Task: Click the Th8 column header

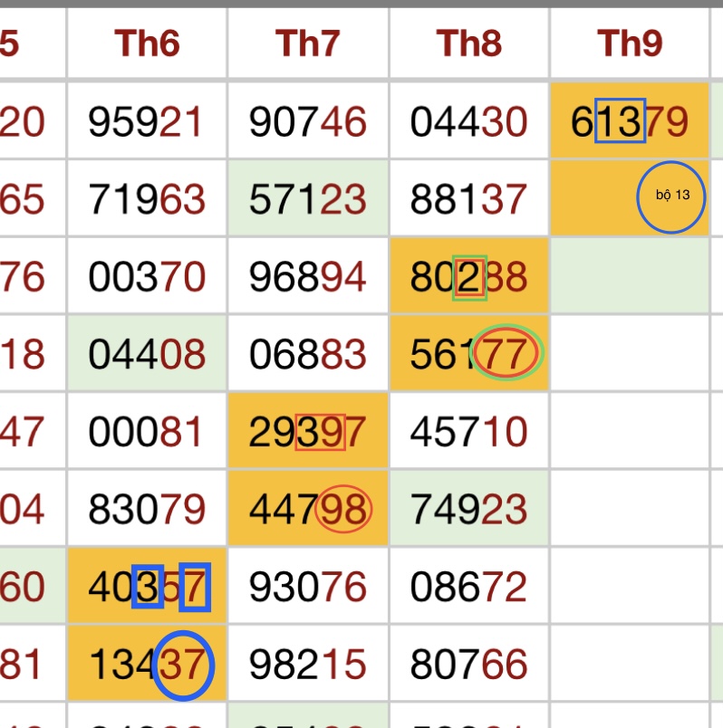Action: (x=468, y=43)
